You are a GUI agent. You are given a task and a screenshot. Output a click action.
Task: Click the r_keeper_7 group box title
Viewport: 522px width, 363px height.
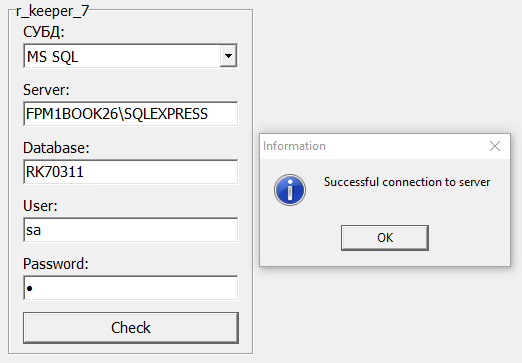click(x=52, y=11)
